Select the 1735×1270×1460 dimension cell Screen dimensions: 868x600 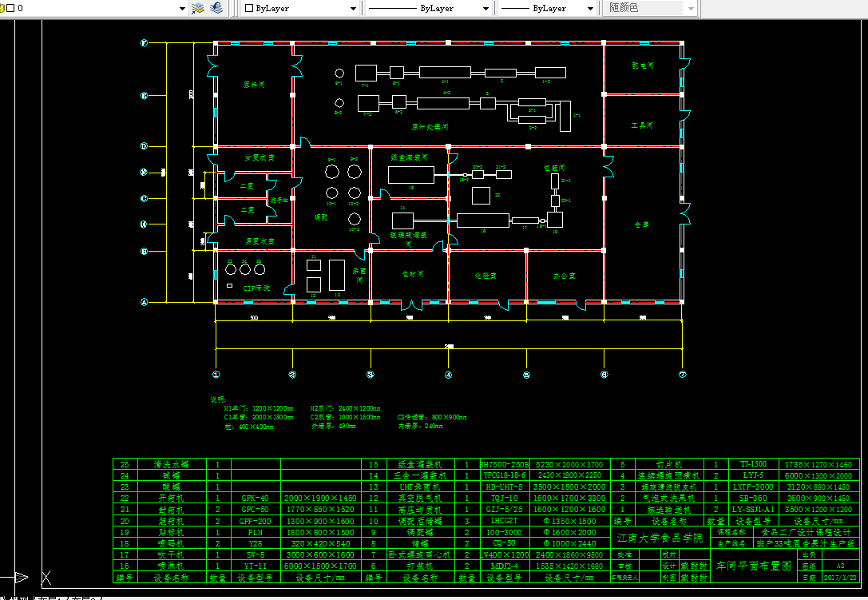(818, 465)
